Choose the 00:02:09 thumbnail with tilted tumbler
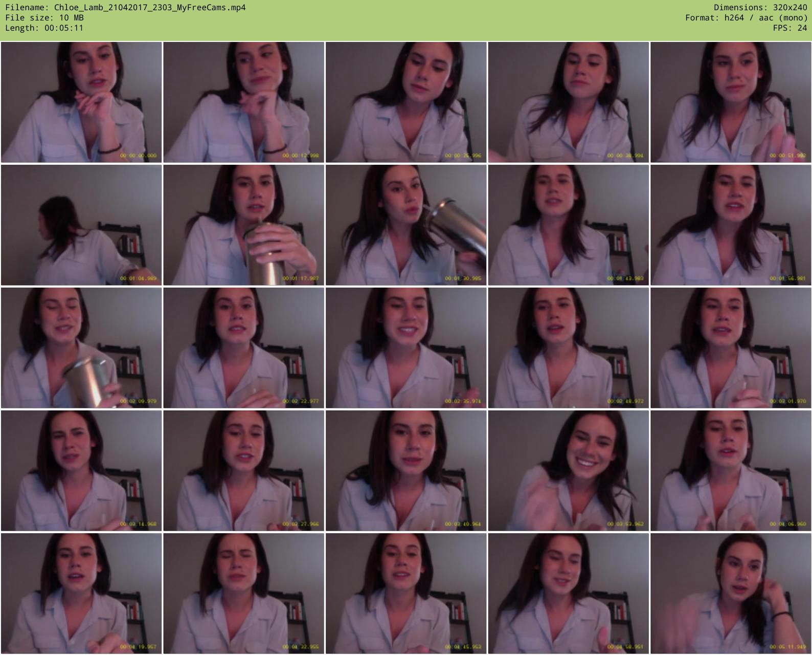This screenshot has width=812, height=655. [81, 348]
